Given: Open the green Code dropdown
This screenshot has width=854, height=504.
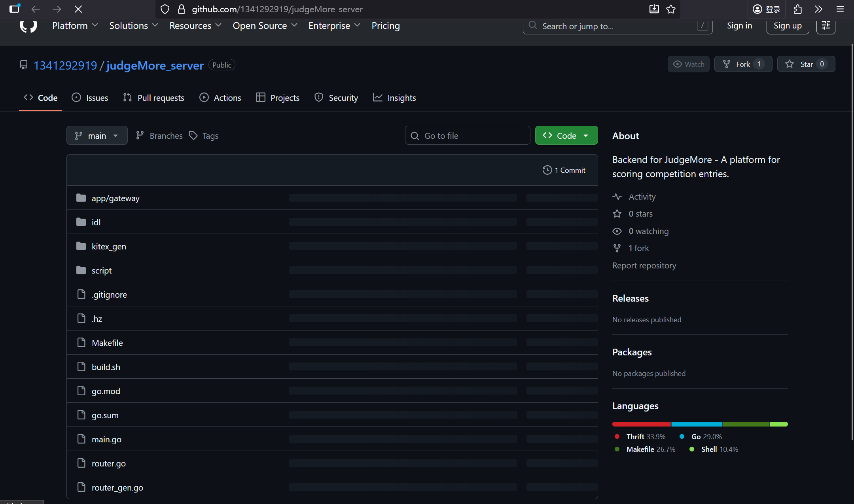Looking at the screenshot, I should point(566,136).
